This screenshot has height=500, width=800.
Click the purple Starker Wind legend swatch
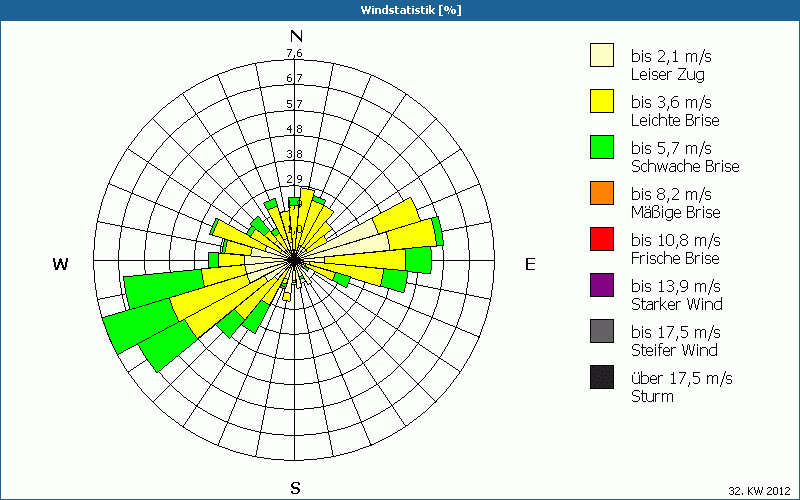602,285
